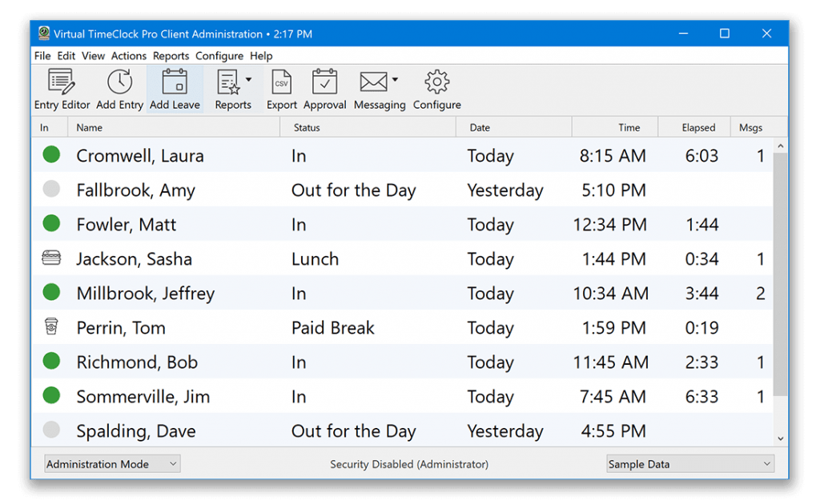Open the View menu
The image size is (820, 504).
tap(93, 56)
